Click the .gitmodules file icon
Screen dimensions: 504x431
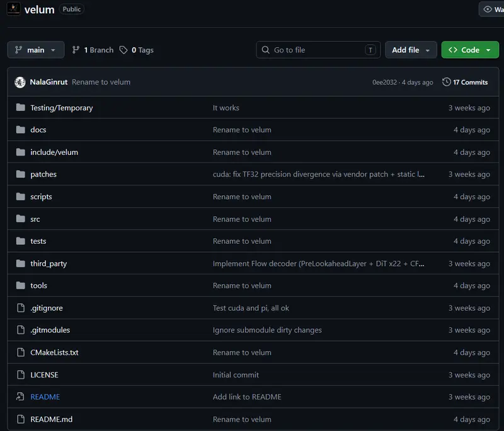click(x=21, y=330)
